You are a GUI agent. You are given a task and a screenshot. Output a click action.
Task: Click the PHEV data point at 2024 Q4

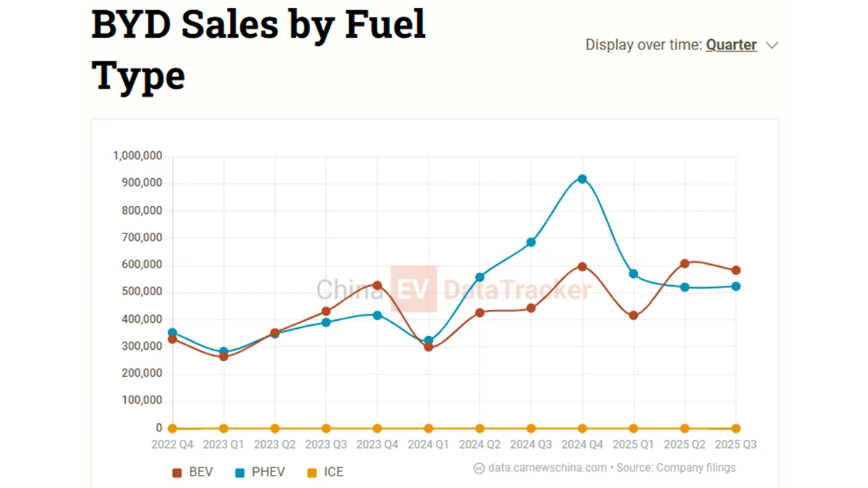point(582,179)
